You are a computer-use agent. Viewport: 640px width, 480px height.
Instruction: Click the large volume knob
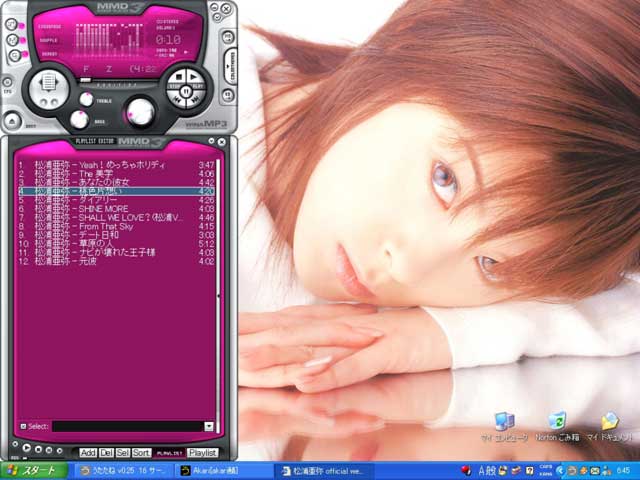[x=140, y=110]
